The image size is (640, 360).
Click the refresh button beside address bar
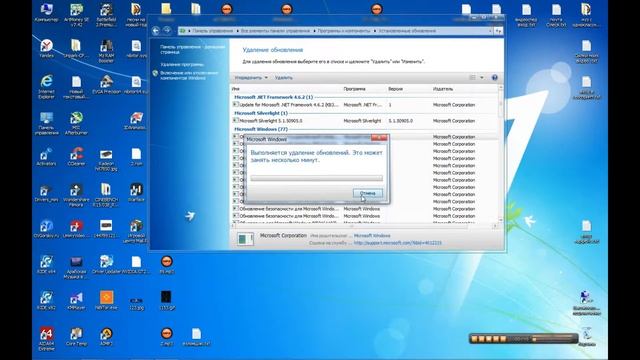(498, 31)
